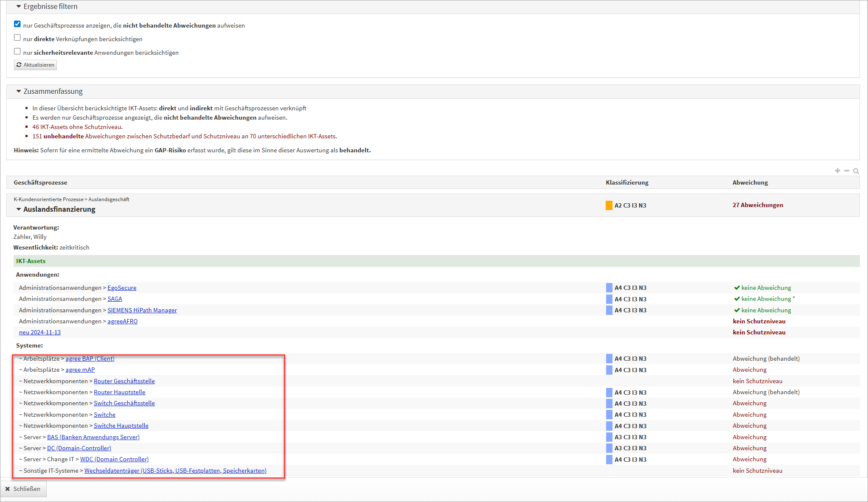Open the Router Hauptstelle link
Screen dimensions: 868x502
(119, 392)
